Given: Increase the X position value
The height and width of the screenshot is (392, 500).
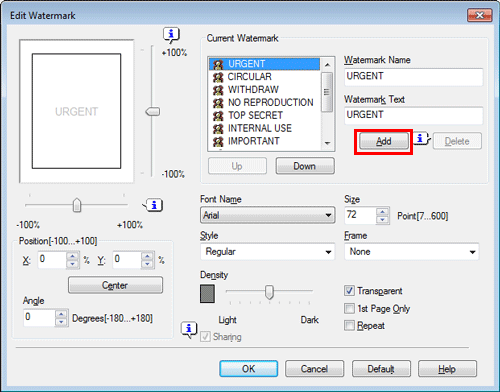Looking at the screenshot, I should pos(72,256).
